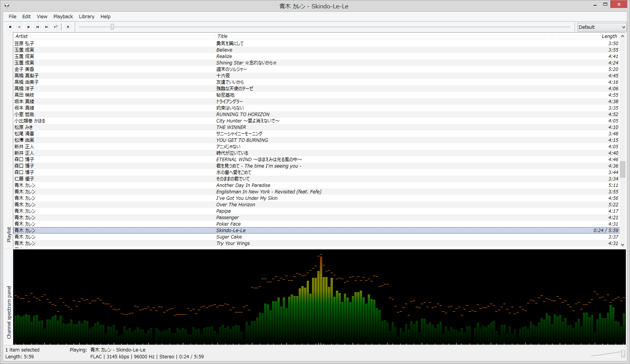Sort playlist by Artist column header
630x364 pixels.
114,36
